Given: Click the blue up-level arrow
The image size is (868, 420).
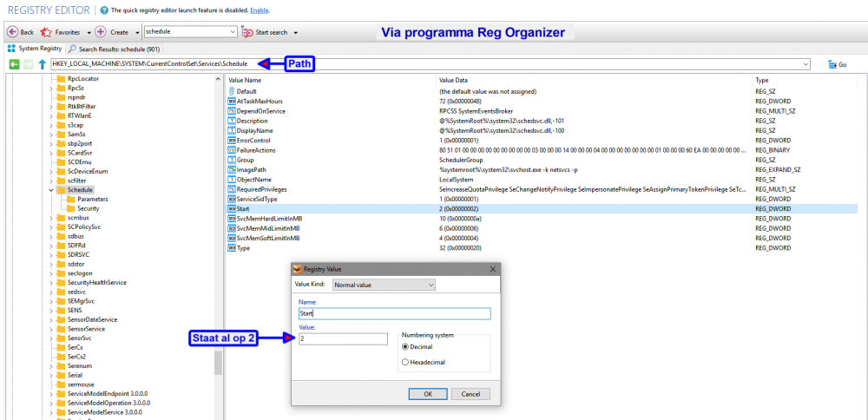Looking at the screenshot, I should (x=42, y=64).
